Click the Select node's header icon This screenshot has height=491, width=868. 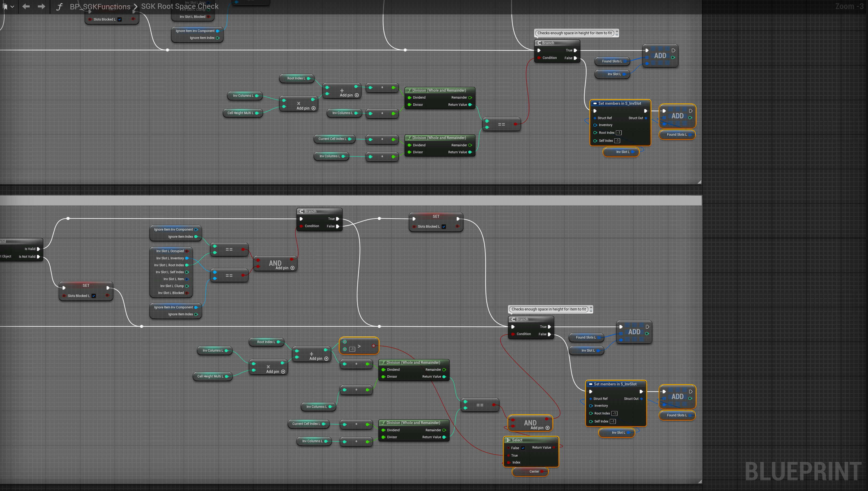pyautogui.click(x=508, y=440)
